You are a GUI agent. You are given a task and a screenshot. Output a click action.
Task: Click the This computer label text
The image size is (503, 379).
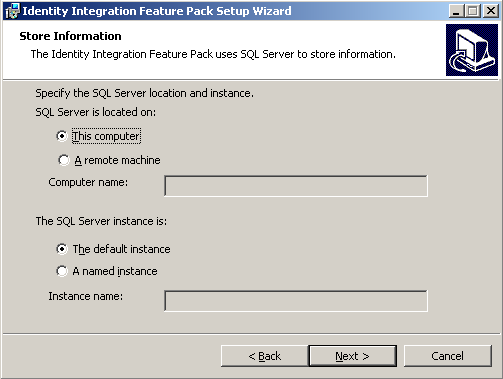[106, 136]
